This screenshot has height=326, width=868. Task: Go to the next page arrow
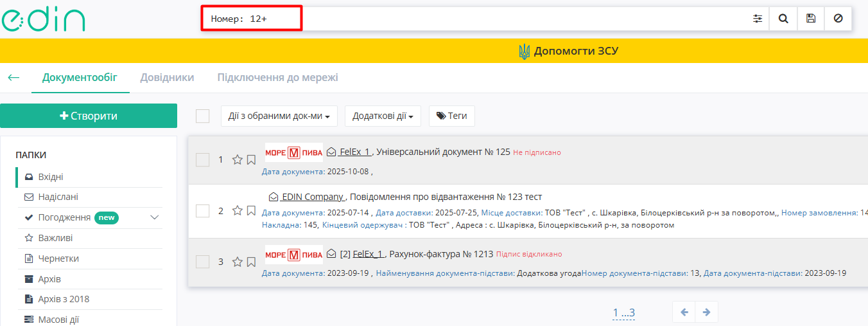point(706,312)
